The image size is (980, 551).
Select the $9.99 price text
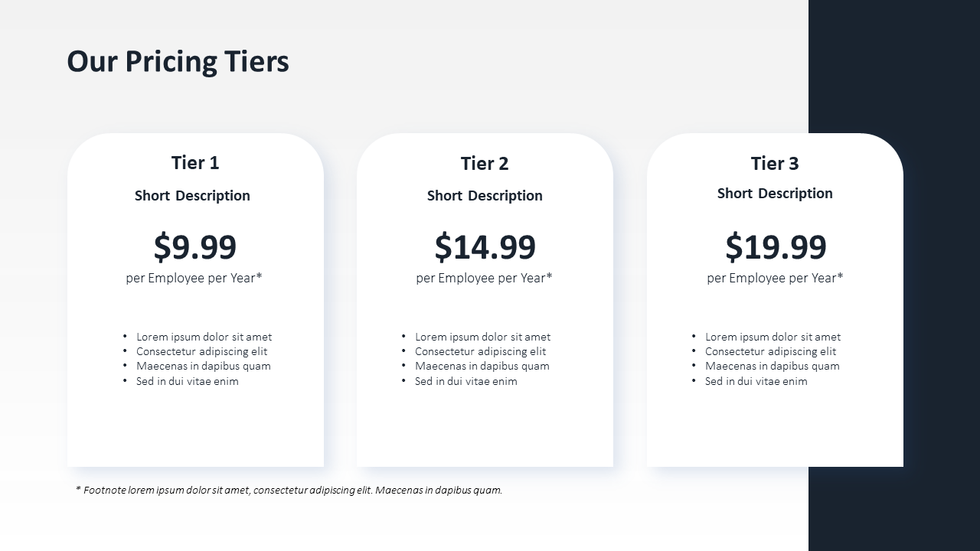(195, 246)
